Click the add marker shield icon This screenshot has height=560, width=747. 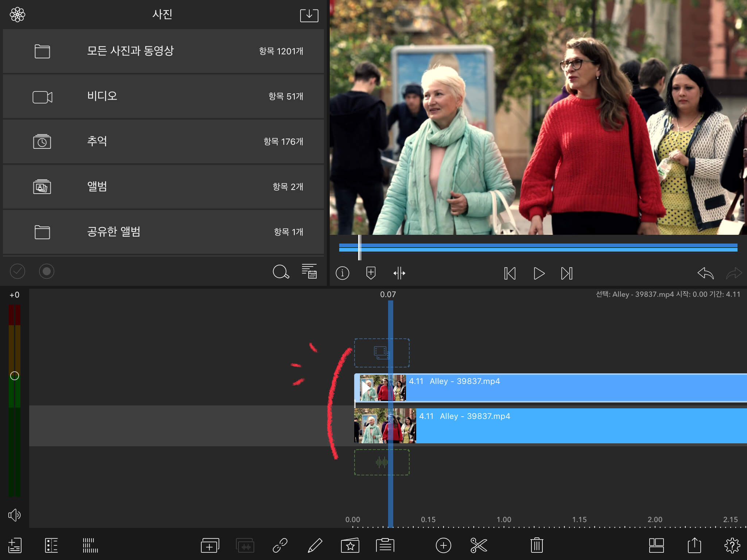tap(371, 273)
